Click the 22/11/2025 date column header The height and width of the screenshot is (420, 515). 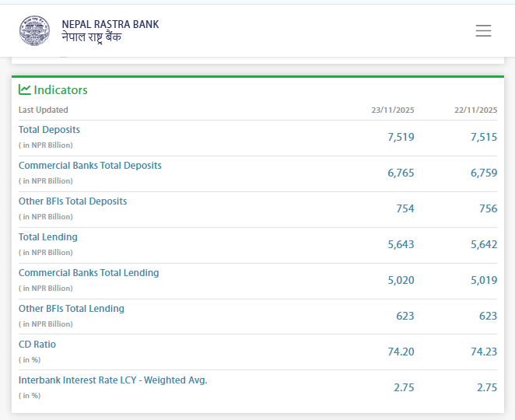coord(475,110)
